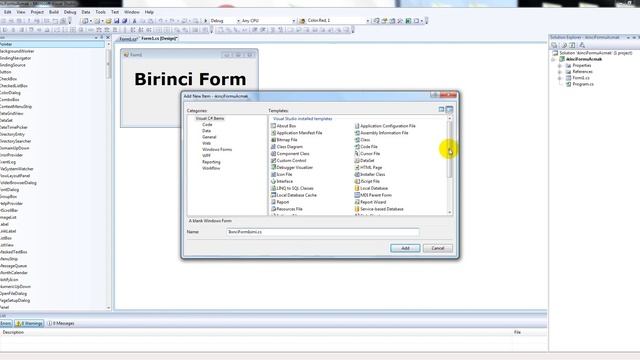
Task: Click the Save All toolbar icon
Action: coord(124,21)
